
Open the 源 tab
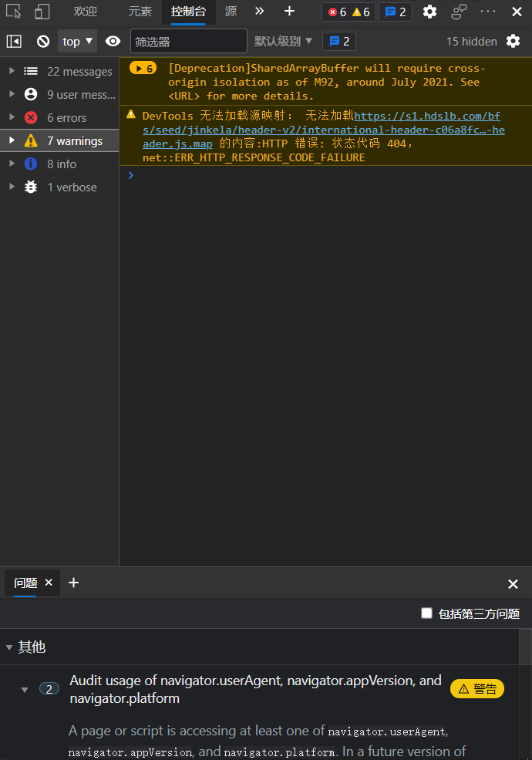(x=231, y=11)
